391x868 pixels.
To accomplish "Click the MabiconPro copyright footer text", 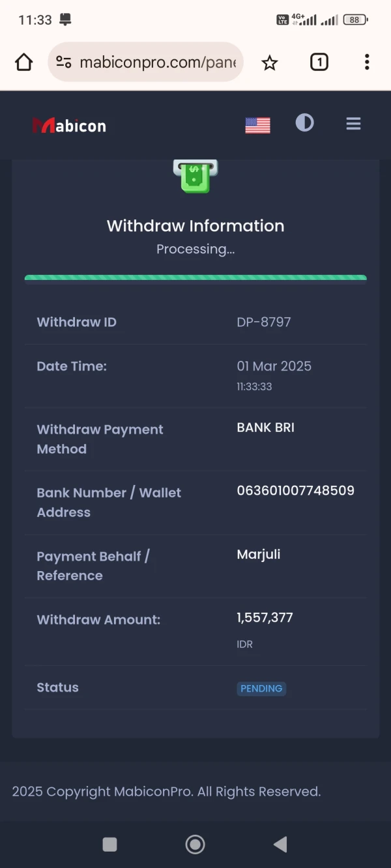I will [x=166, y=792].
